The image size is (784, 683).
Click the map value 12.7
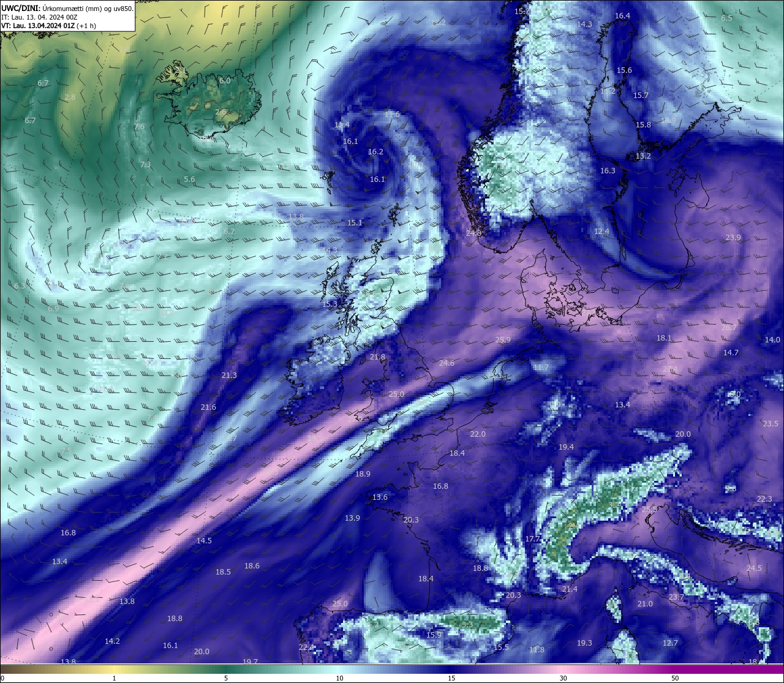click(670, 643)
